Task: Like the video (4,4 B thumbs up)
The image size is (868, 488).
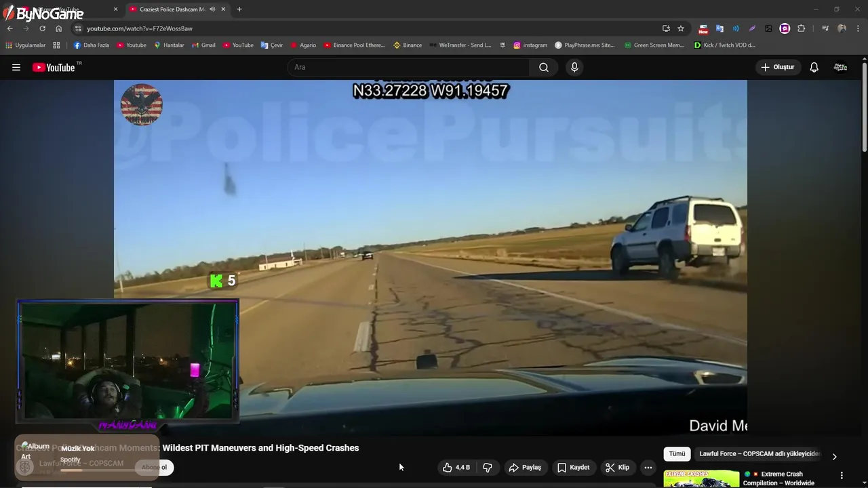Action: (456, 468)
